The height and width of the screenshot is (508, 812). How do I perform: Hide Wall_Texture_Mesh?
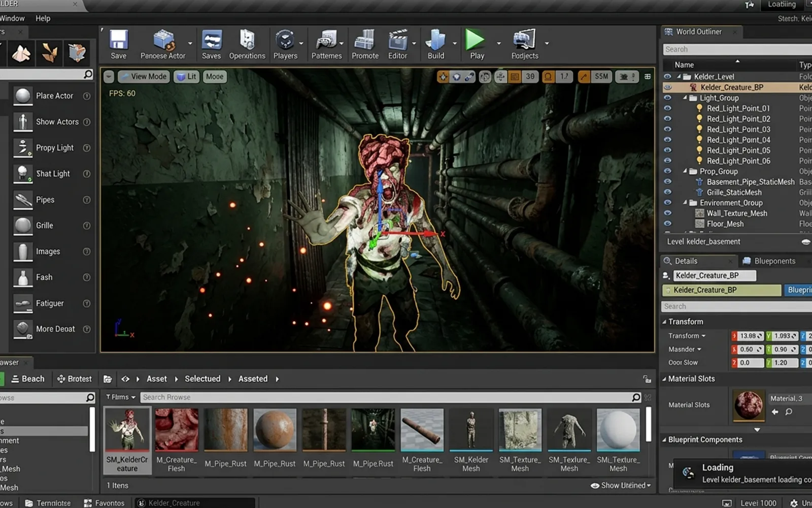click(x=667, y=213)
